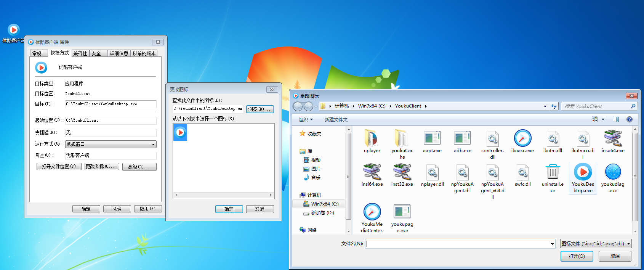Screen dimensions: 644x270
Task: Click 应用 button in properties dialog
Action: coord(148,209)
